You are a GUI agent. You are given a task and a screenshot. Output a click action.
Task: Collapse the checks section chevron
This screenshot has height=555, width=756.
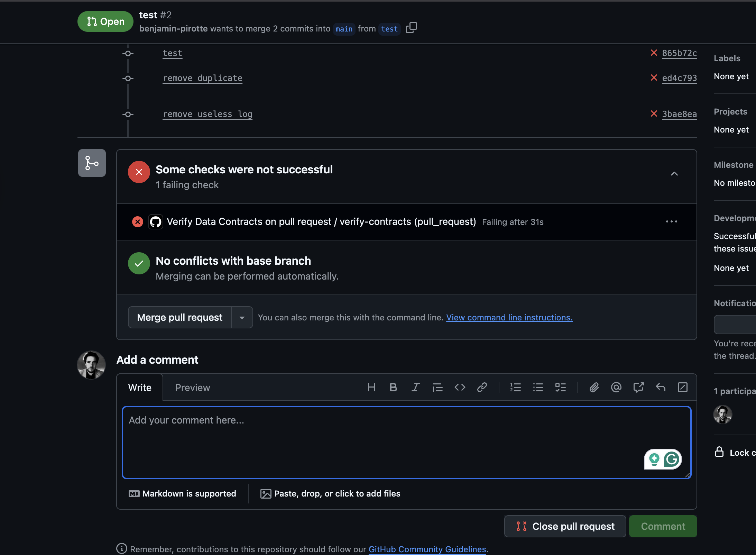(x=674, y=174)
